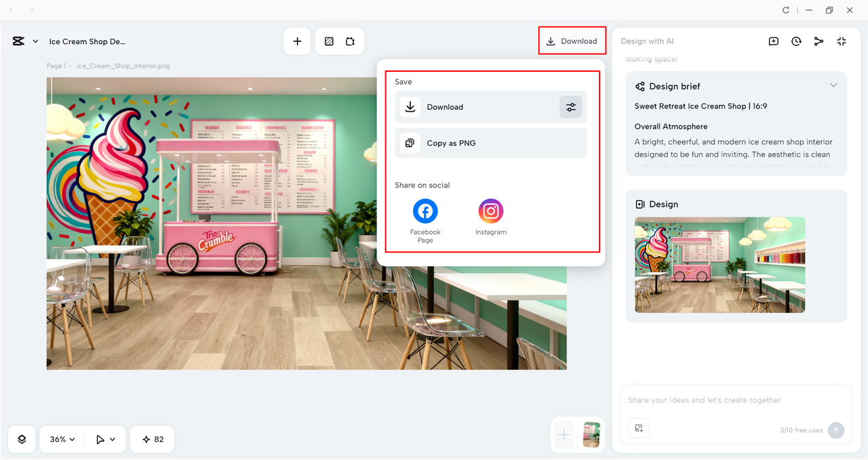Click the send arrow button

coord(836,430)
